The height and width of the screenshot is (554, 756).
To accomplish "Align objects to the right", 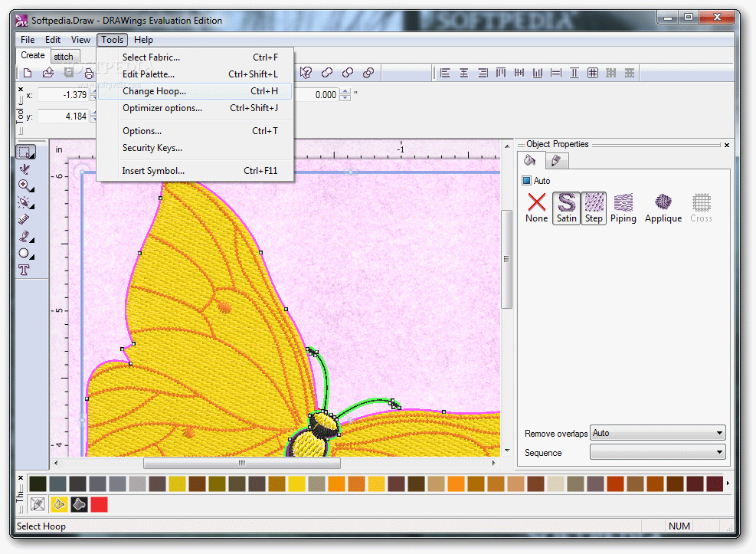I will coord(482,73).
